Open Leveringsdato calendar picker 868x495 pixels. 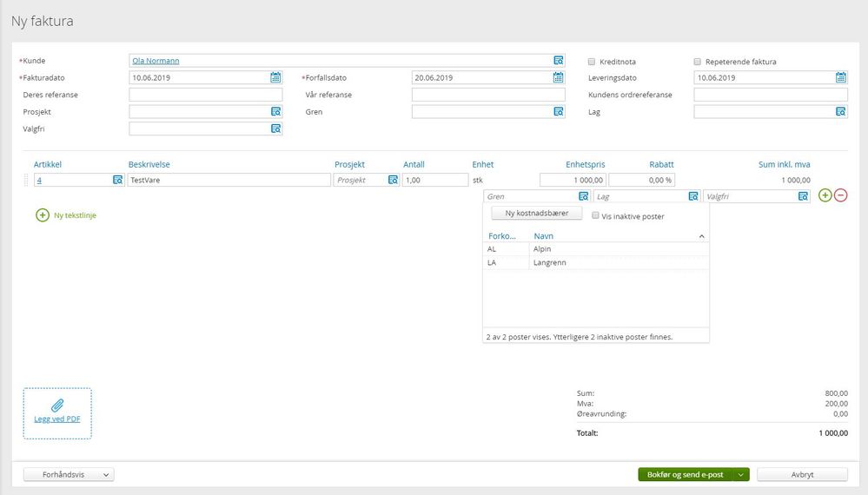coord(840,77)
